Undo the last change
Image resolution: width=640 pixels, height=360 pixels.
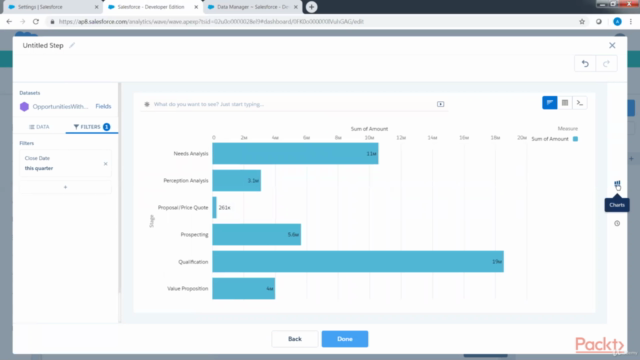585,64
